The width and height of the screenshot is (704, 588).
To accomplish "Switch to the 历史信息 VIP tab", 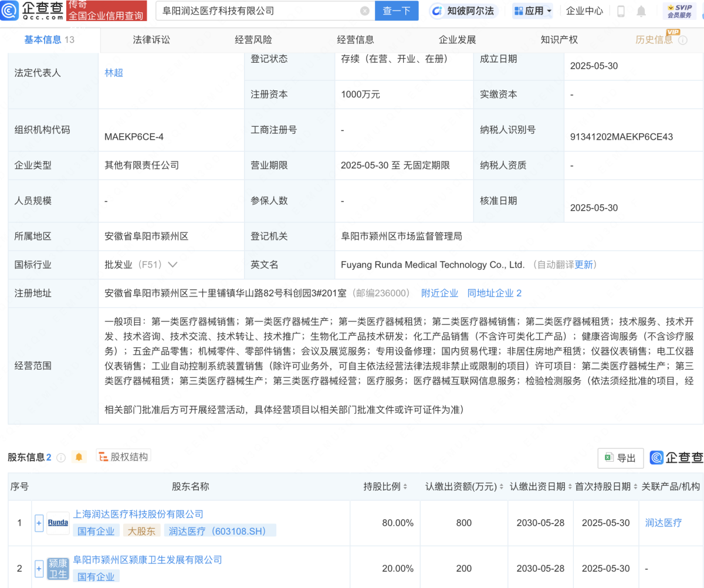I will click(x=654, y=40).
